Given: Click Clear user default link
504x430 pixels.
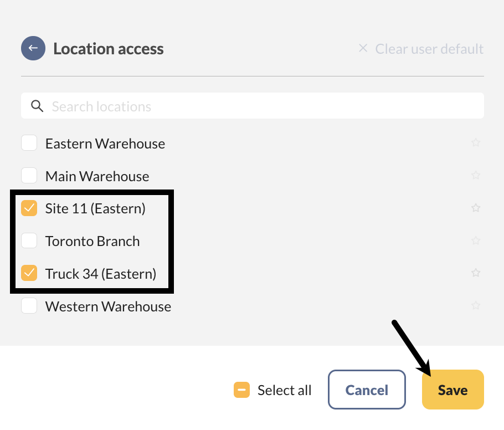Looking at the screenshot, I should pos(421,49).
